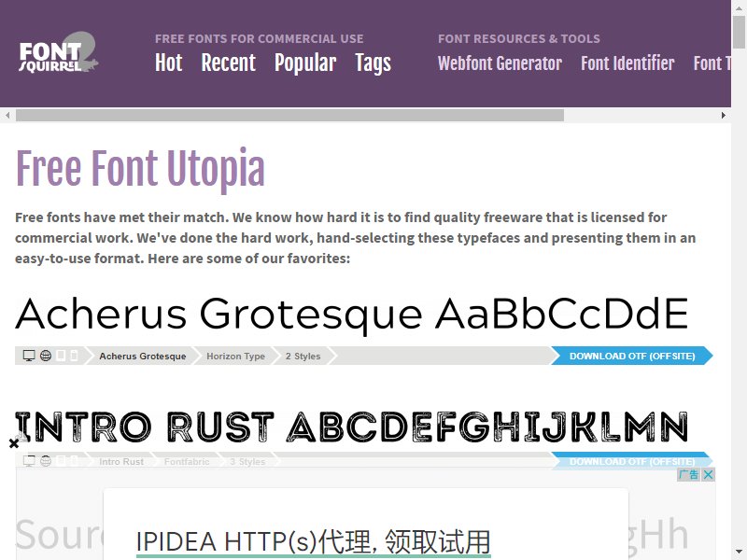Open the Font Squirrel logo homepage
The height and width of the screenshot is (560, 747).
tap(59, 52)
